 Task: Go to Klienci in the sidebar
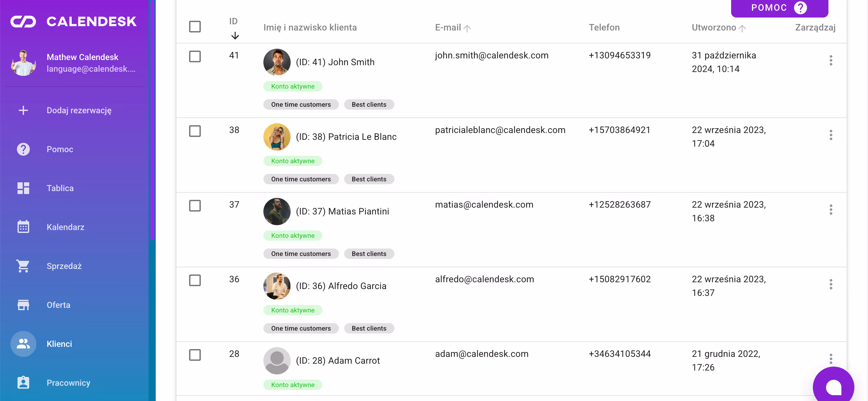point(59,344)
